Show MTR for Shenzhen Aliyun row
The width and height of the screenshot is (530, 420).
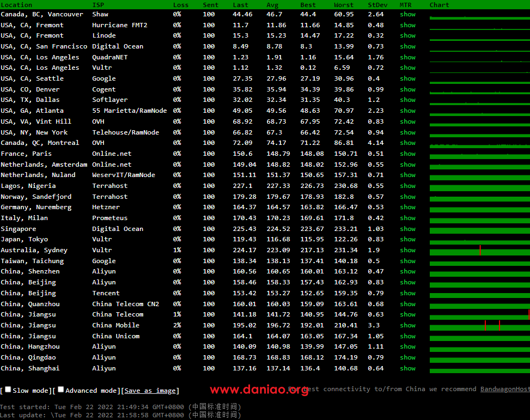pos(407,271)
